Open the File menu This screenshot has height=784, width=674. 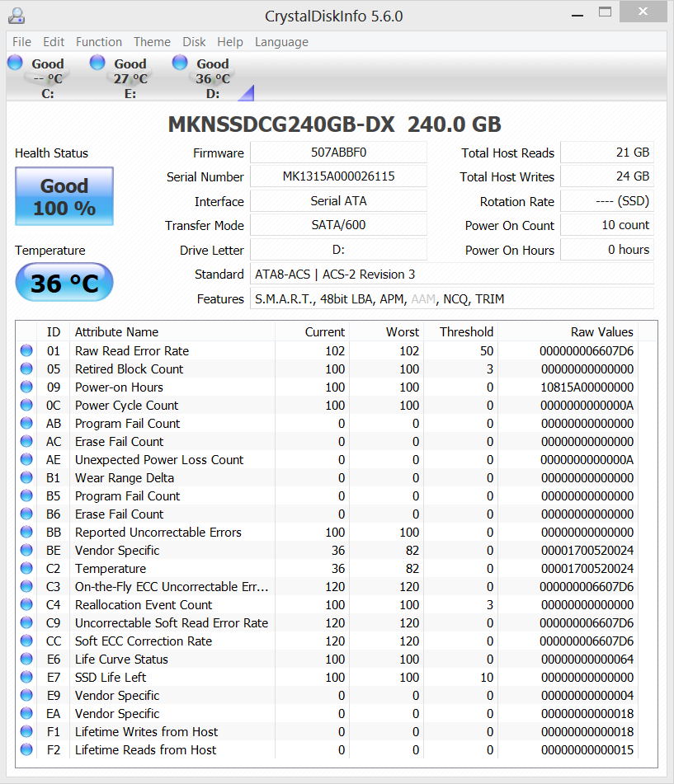coord(21,42)
